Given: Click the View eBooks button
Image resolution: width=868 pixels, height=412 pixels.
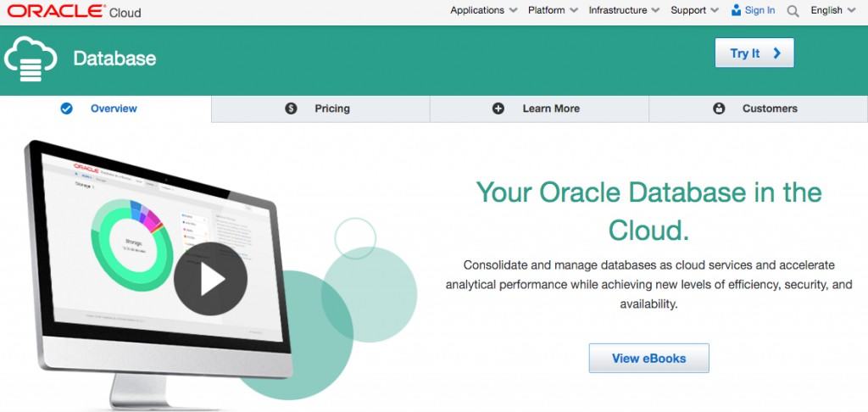Looking at the screenshot, I should pyautogui.click(x=648, y=359).
